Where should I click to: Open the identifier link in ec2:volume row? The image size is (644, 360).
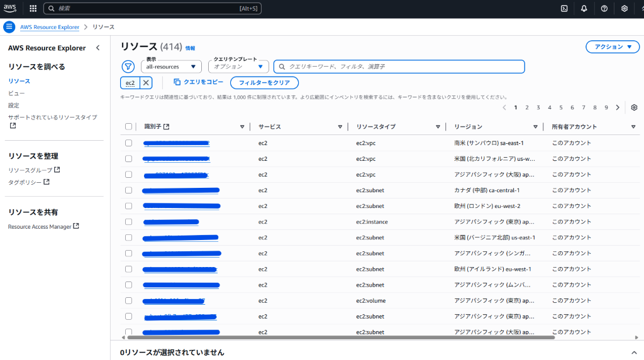[x=174, y=301]
